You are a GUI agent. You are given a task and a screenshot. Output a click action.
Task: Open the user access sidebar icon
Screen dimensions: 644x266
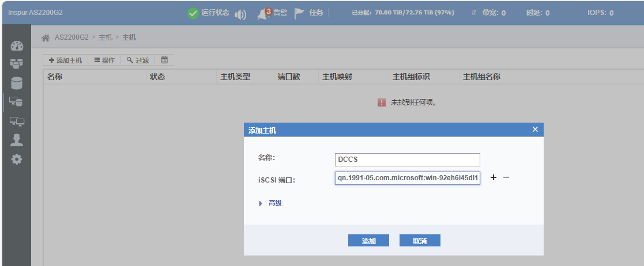[x=17, y=140]
